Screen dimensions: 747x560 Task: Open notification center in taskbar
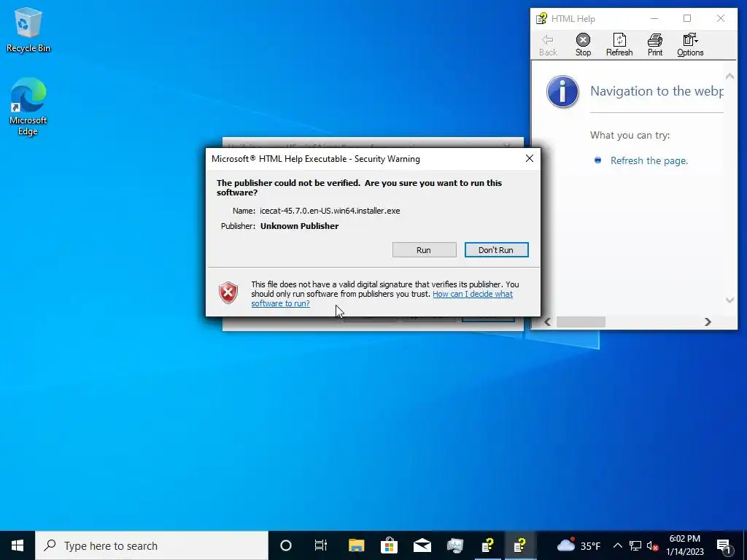tap(724, 545)
